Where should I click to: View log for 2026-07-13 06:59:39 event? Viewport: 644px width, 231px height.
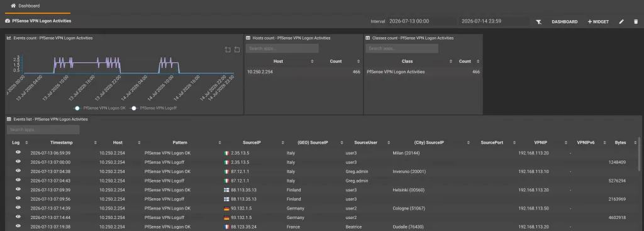pos(18,152)
